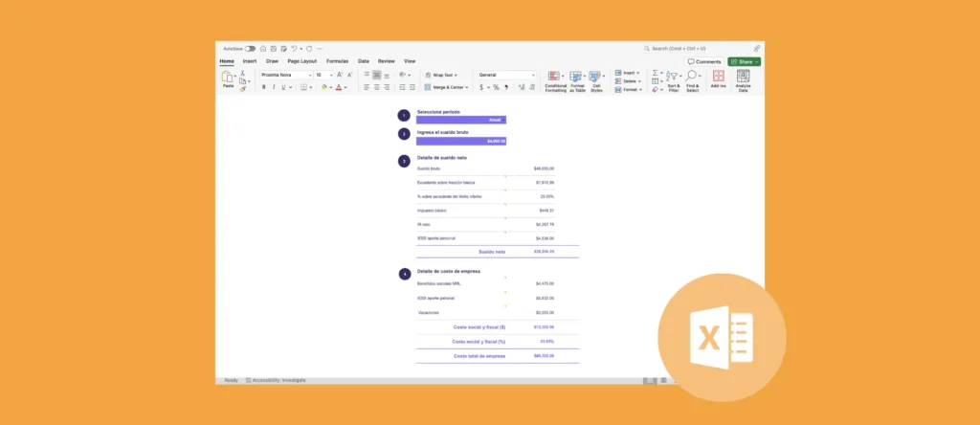Open Sort & Filter
This screenshot has height=425, width=980.
tap(674, 82)
